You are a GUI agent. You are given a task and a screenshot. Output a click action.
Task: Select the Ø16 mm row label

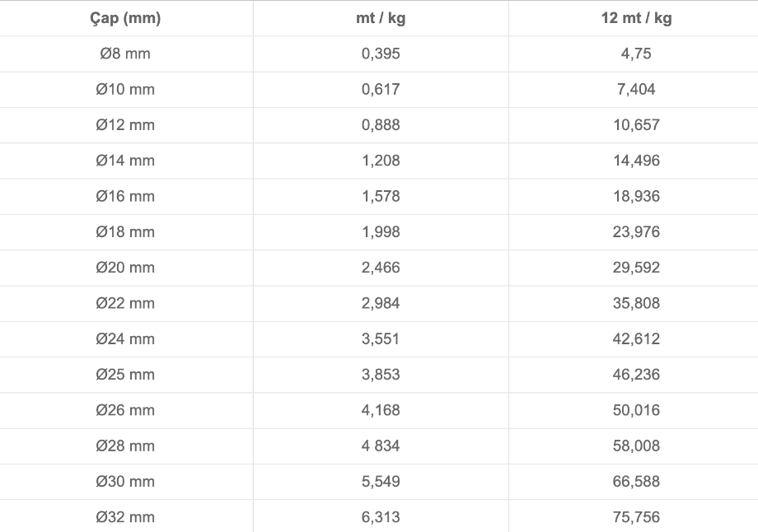click(125, 196)
